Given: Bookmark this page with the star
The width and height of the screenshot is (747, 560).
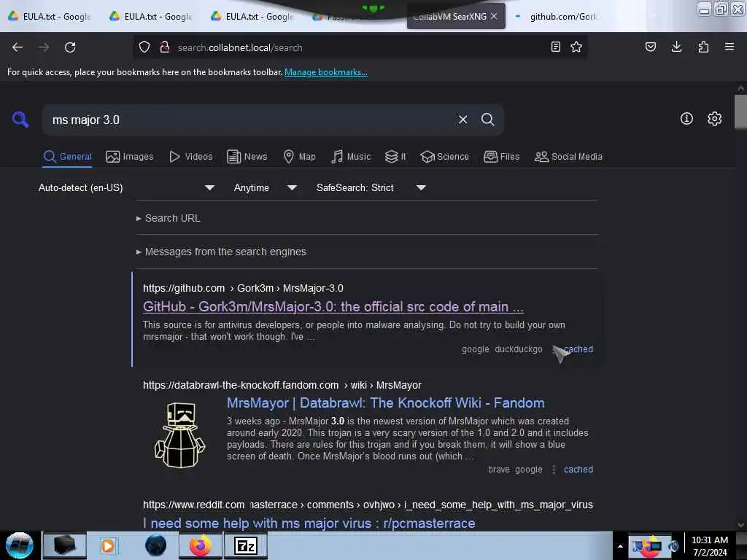Looking at the screenshot, I should (x=576, y=47).
